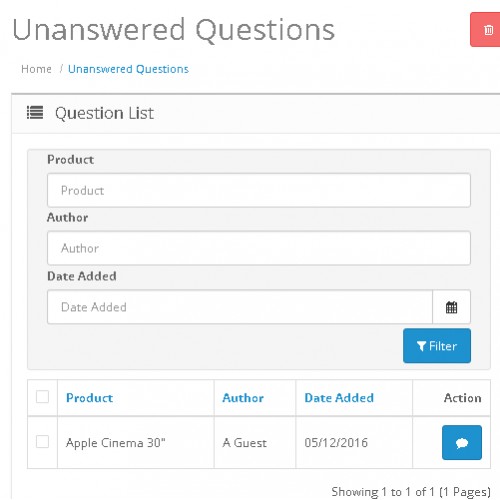The height and width of the screenshot is (500, 500).
Task: Click the funnel Filter button
Action: point(437,346)
